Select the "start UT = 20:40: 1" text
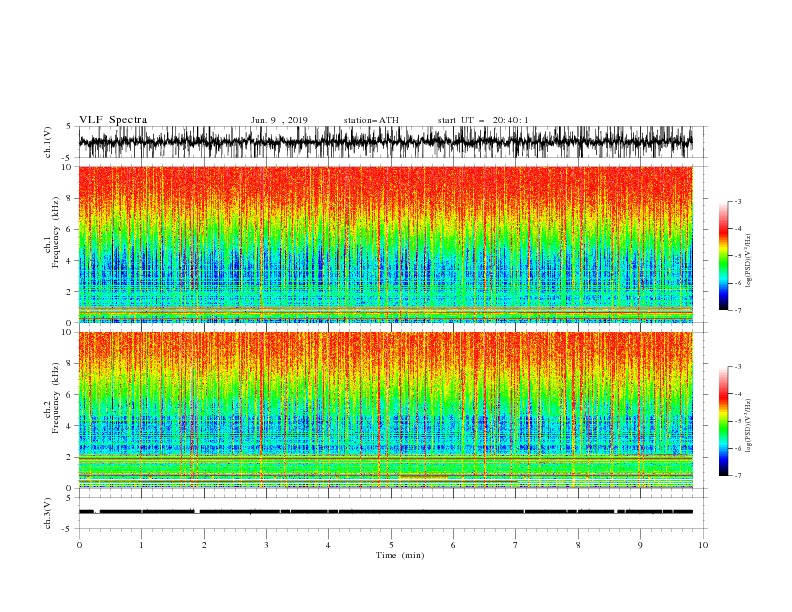Image resolution: width=792 pixels, height=612 pixels. pyautogui.click(x=483, y=120)
